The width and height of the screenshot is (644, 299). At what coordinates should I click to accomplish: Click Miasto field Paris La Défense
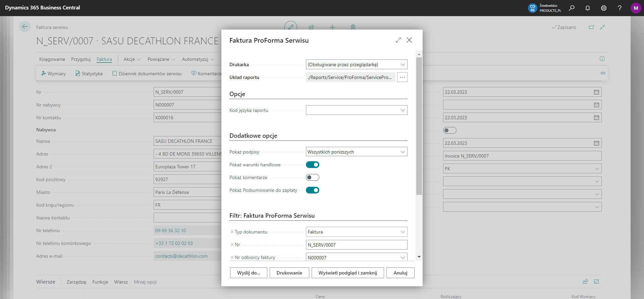pos(187,192)
